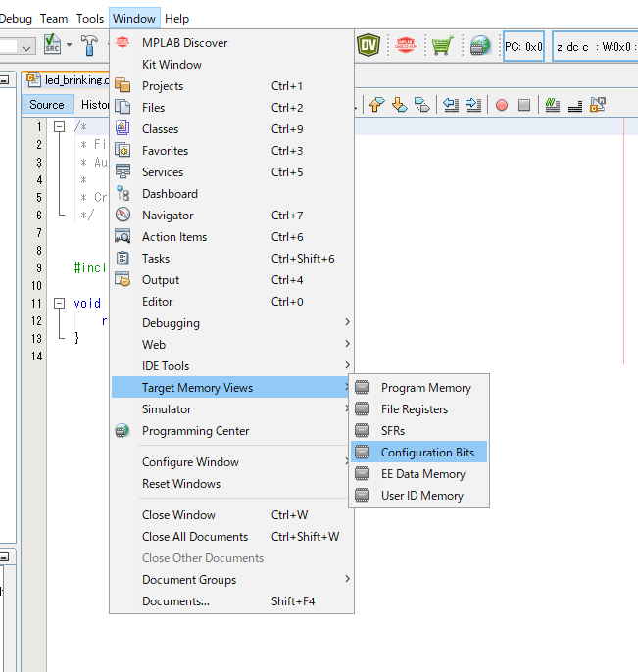Viewport: 638px width, 672px height.
Task: Select Kit Window menu entry
Action: tap(232, 65)
